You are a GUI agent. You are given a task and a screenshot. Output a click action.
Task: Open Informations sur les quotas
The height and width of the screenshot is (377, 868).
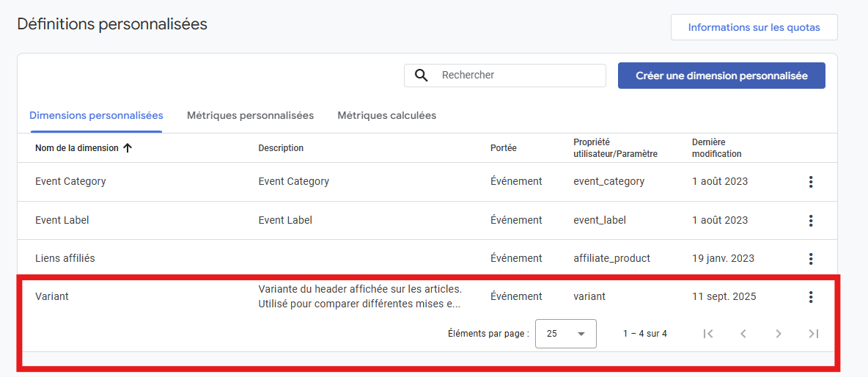tap(754, 28)
